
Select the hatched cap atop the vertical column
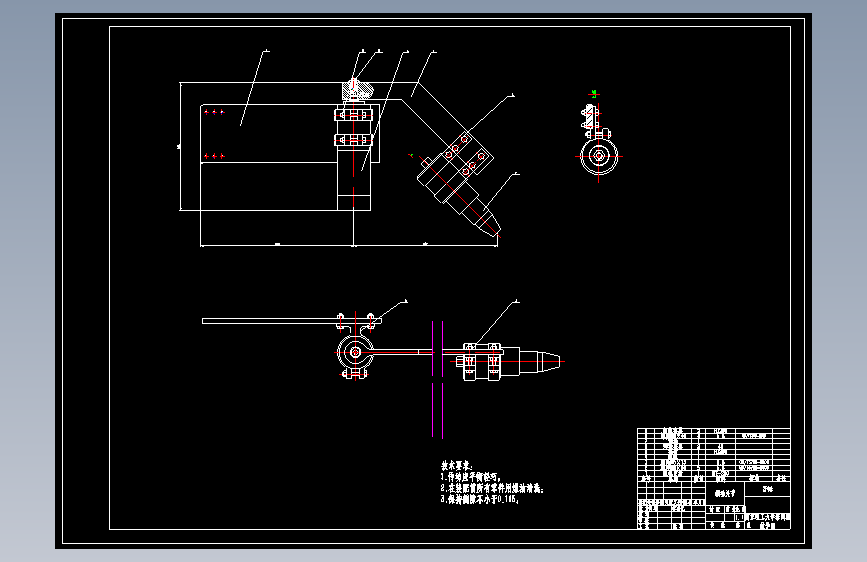[x=357, y=90]
